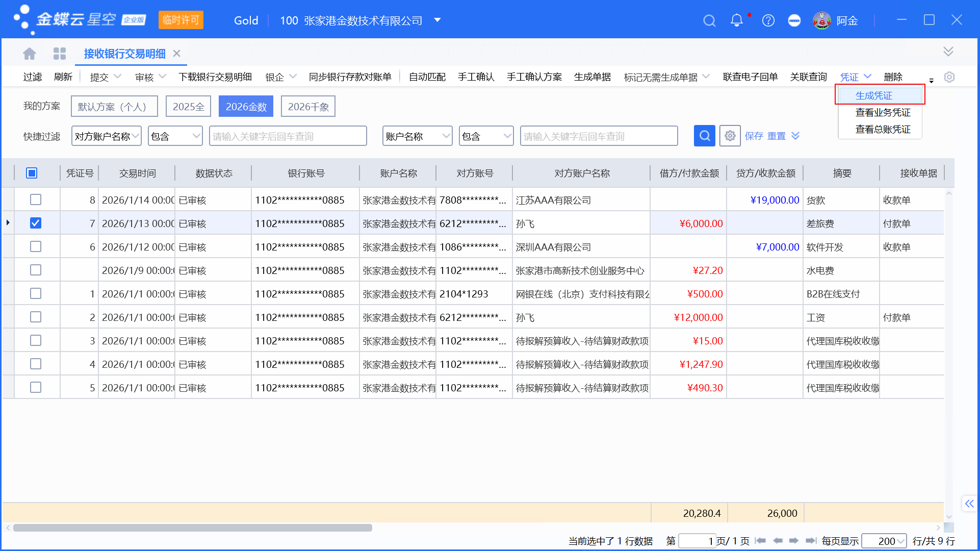Click 生成单据 button
980x551 pixels.
pos(592,77)
